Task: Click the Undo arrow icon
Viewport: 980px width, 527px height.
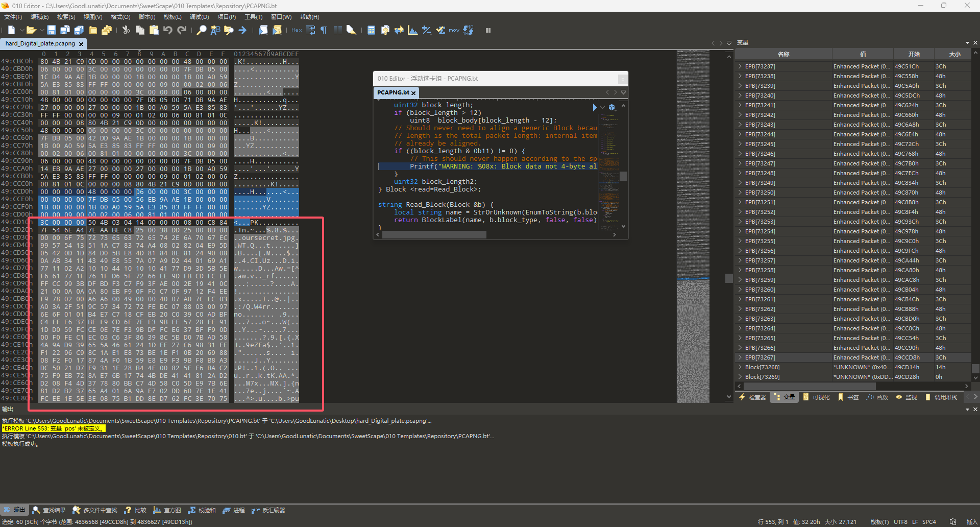Action: 168,30
